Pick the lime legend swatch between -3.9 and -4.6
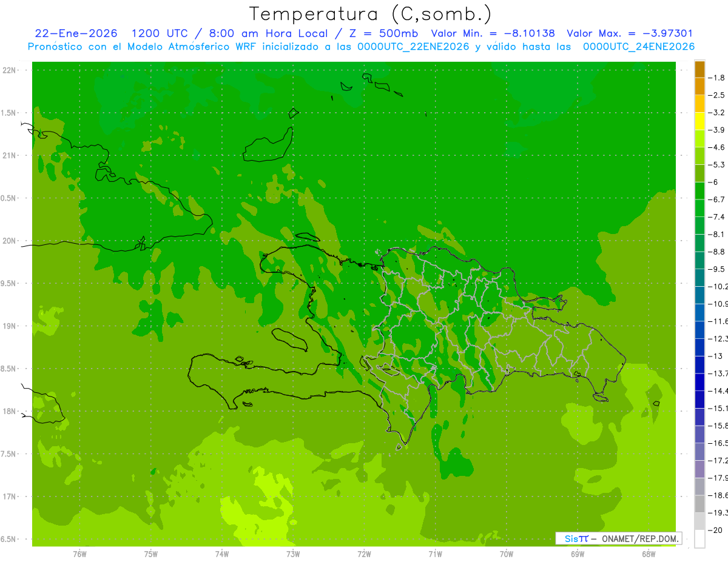728x562 pixels. click(699, 138)
